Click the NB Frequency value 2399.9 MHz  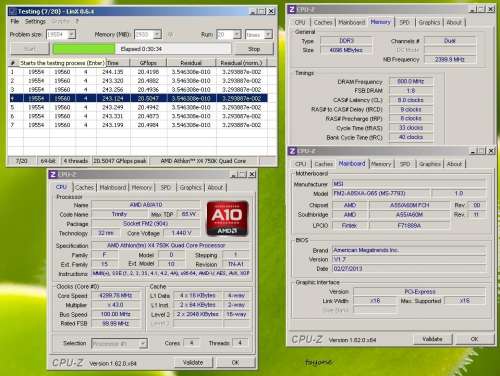pos(450,59)
